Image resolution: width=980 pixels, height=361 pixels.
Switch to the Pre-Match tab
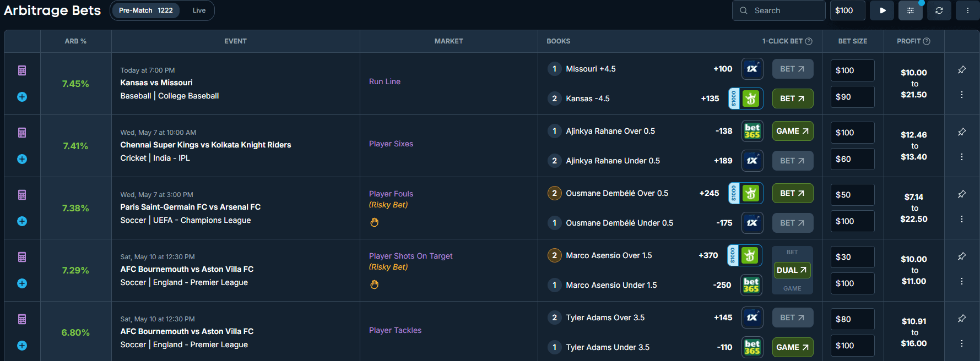coord(145,10)
